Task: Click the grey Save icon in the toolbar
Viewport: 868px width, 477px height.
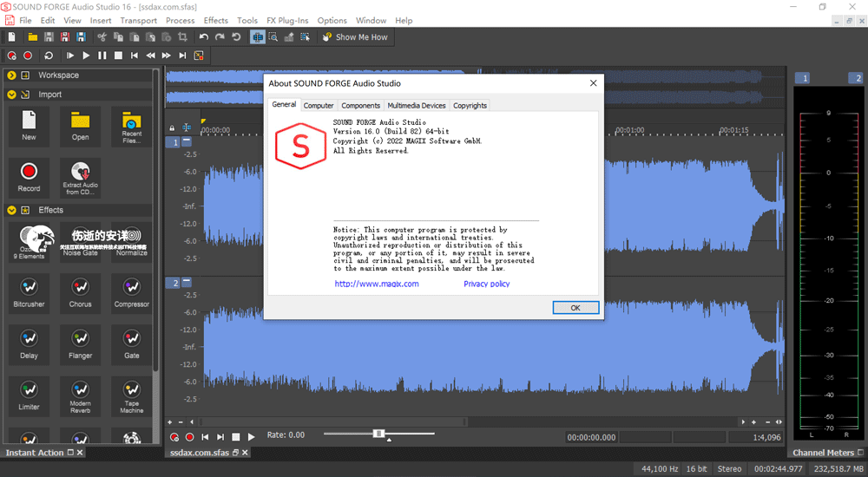Action: 49,37
